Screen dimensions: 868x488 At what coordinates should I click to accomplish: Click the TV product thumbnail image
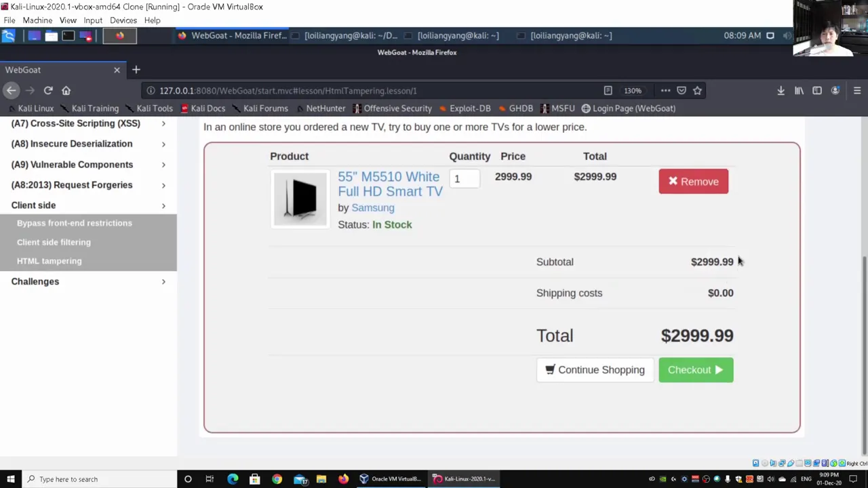[x=300, y=199]
